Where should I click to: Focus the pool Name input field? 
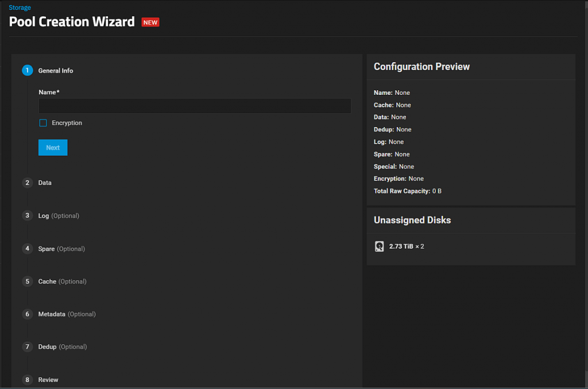point(195,106)
